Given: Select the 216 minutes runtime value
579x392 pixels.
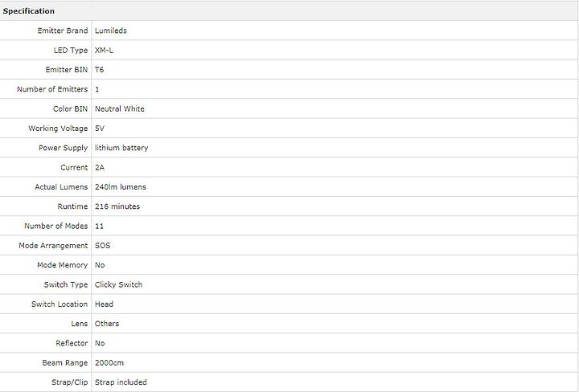Looking at the screenshot, I should pyautogui.click(x=117, y=206).
